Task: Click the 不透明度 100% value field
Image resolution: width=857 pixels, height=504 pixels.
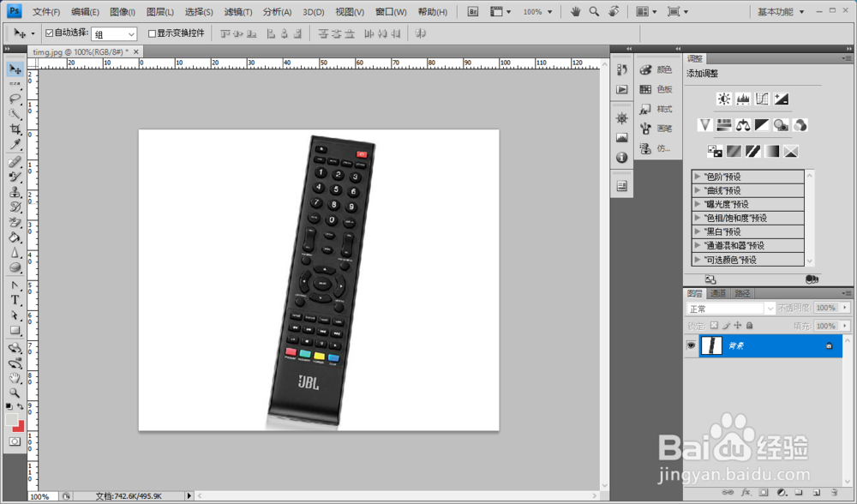Action: pyautogui.click(x=826, y=308)
